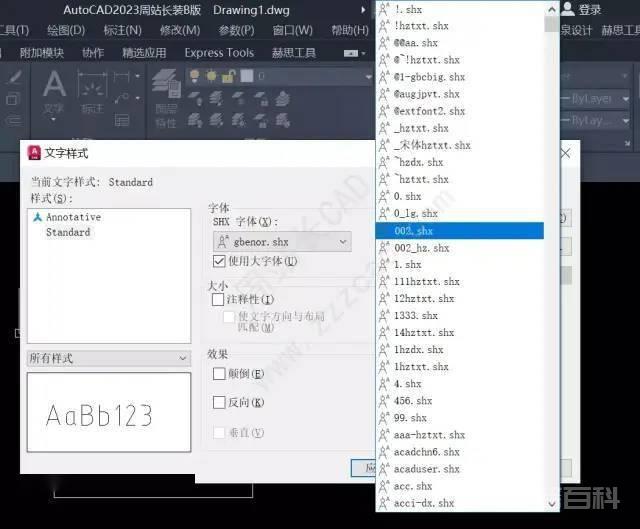The image size is (640, 529).
Task: Click the user account icon beside 登录
Action: click(568, 9)
